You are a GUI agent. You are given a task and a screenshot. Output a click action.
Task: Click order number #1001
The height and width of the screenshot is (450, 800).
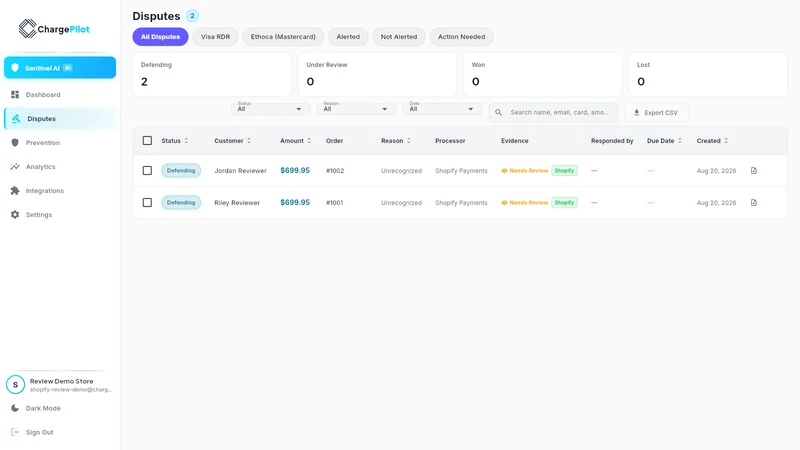[335, 203]
